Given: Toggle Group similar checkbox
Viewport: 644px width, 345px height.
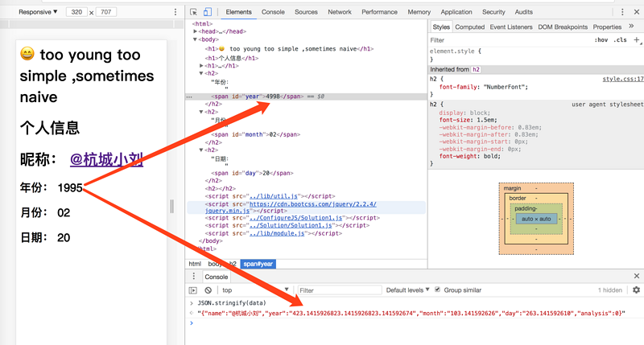Looking at the screenshot, I should click(x=437, y=290).
